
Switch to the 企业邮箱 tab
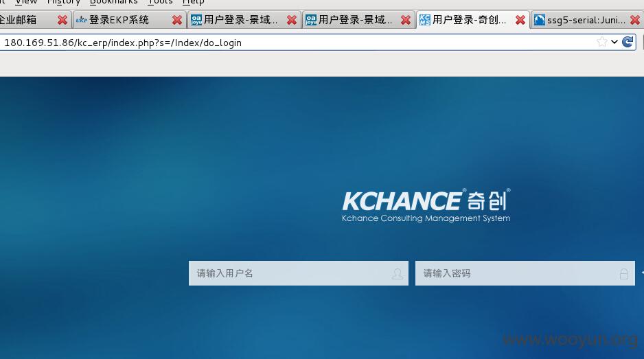35,20
